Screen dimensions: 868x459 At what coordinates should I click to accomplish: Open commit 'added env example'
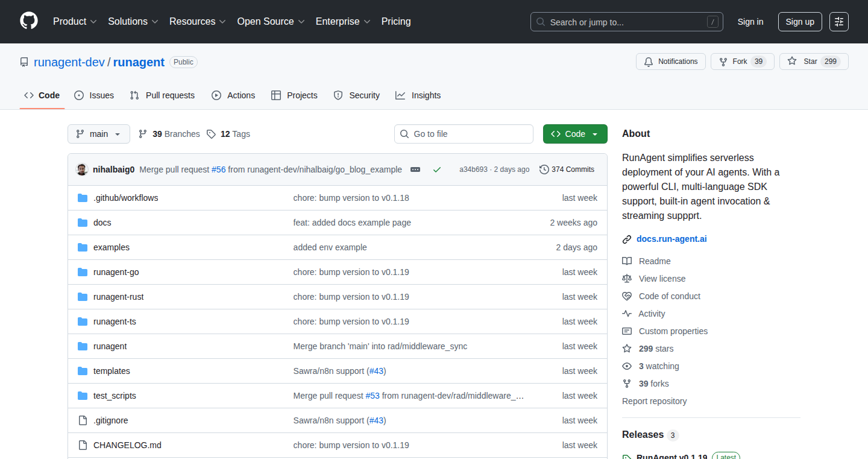330,247
